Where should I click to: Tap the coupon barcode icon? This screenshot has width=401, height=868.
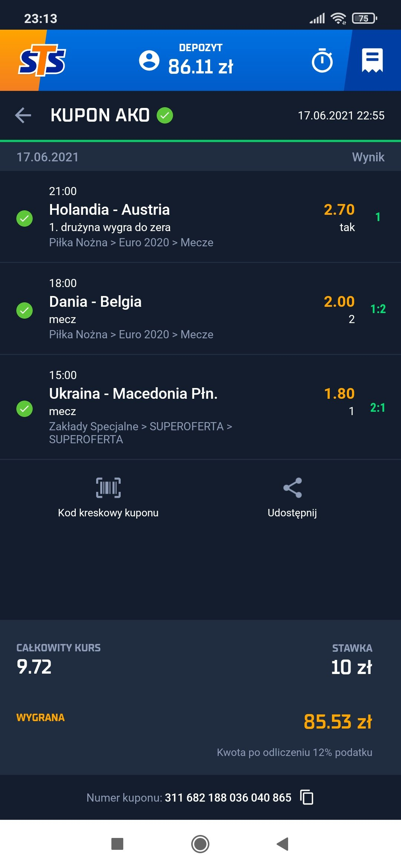coord(108,487)
